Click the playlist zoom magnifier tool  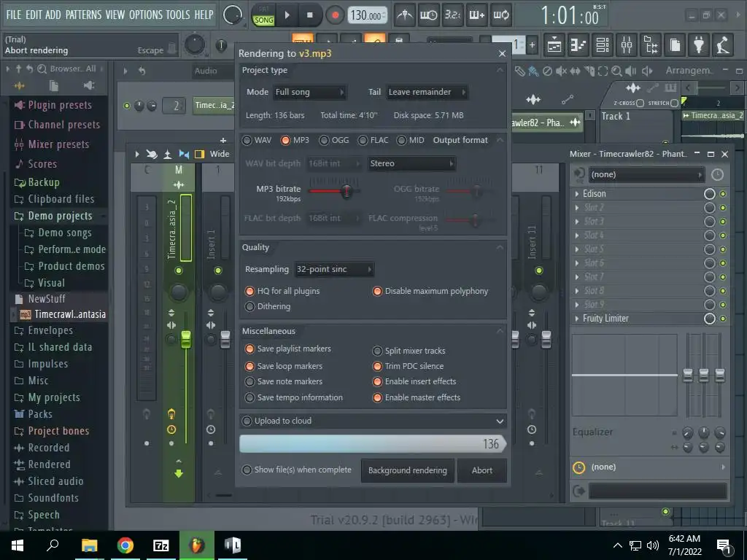pyautogui.click(x=616, y=71)
